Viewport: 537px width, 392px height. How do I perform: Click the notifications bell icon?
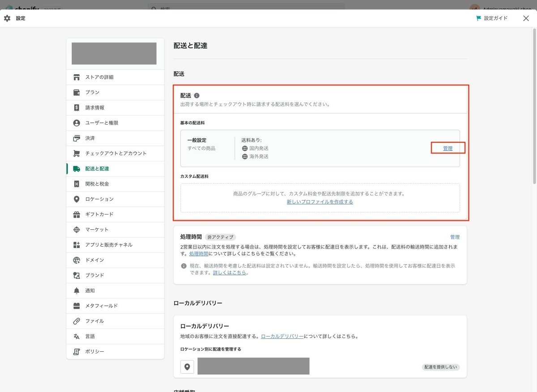tap(77, 291)
